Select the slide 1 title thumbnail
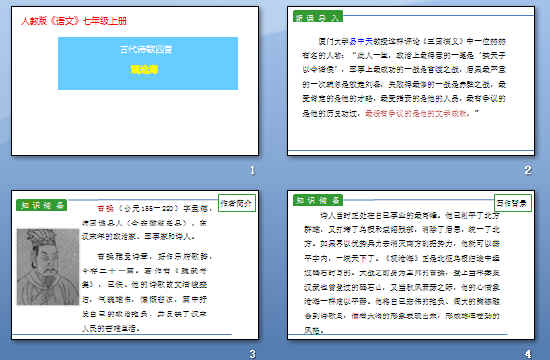The image size is (550, 360). point(135,81)
